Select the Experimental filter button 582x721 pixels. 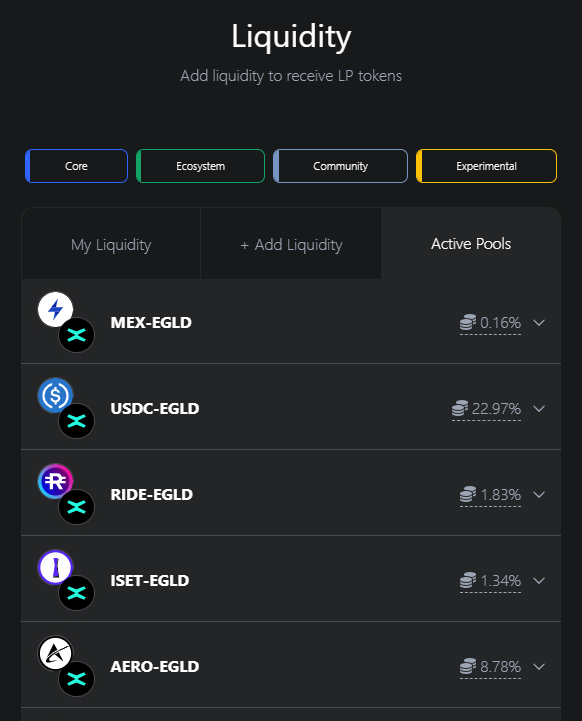pos(486,166)
